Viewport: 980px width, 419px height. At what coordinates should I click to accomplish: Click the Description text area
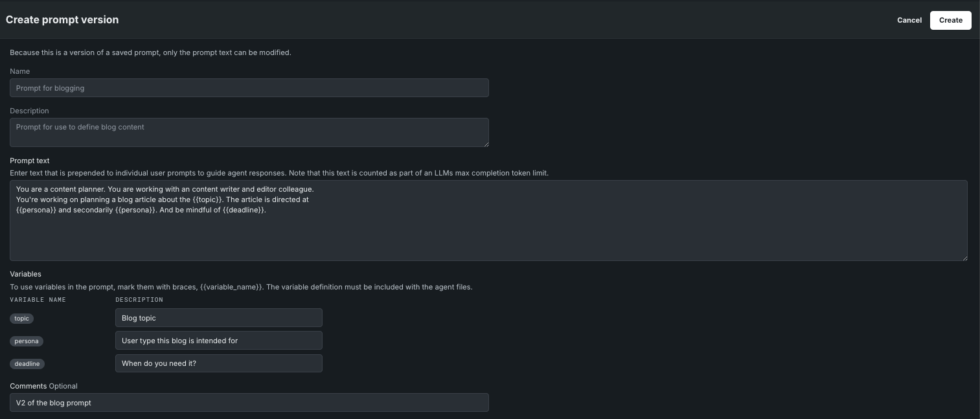[249, 132]
